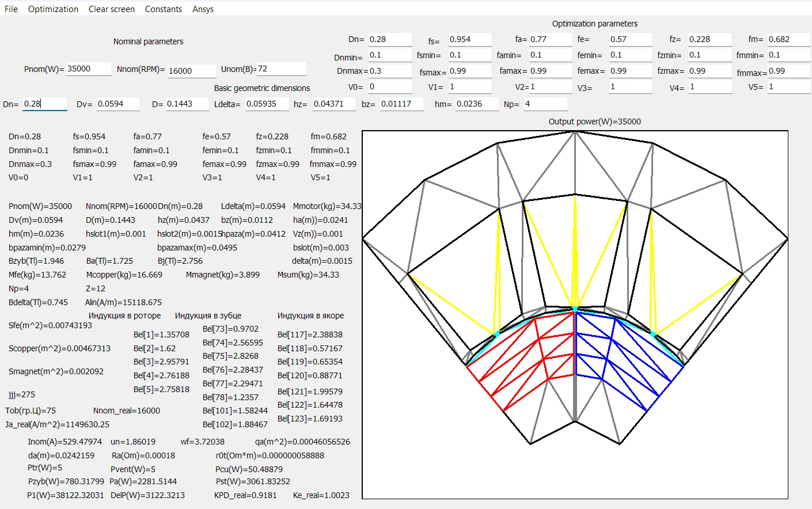Image resolution: width=812 pixels, height=509 pixels.
Task: Click the KPD_real=0.9181 value
Action: coord(245,496)
